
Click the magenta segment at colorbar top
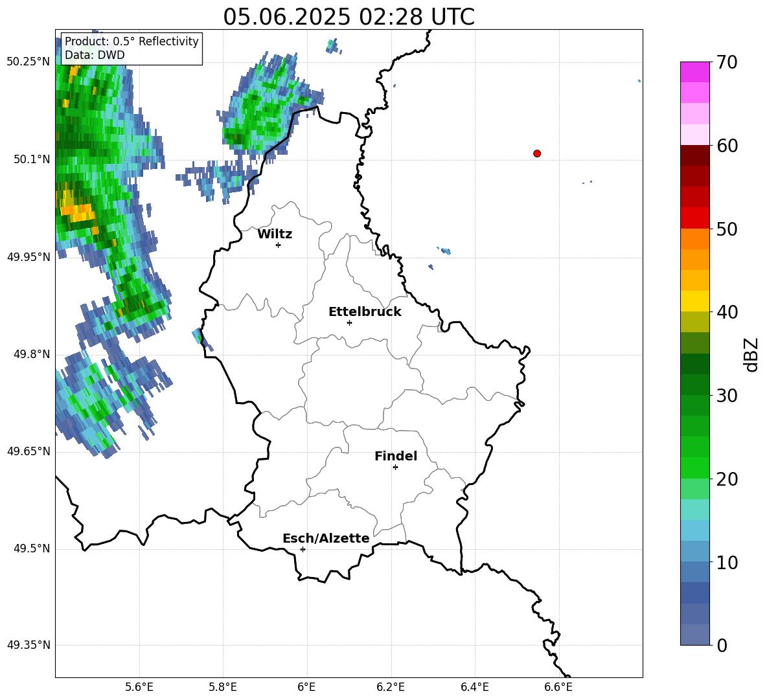pos(694,72)
